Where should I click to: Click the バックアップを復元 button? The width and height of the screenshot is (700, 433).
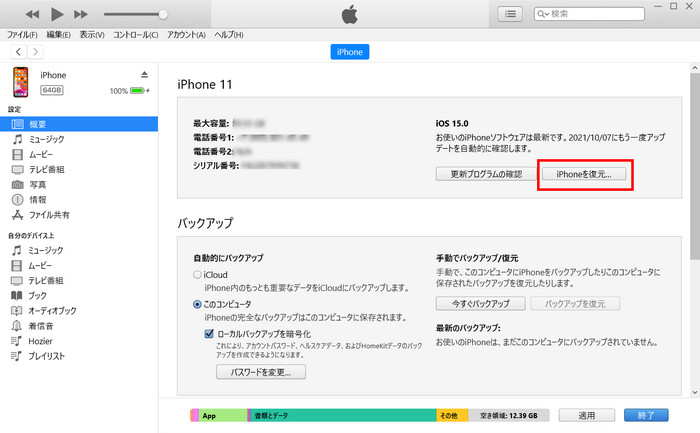click(x=575, y=304)
